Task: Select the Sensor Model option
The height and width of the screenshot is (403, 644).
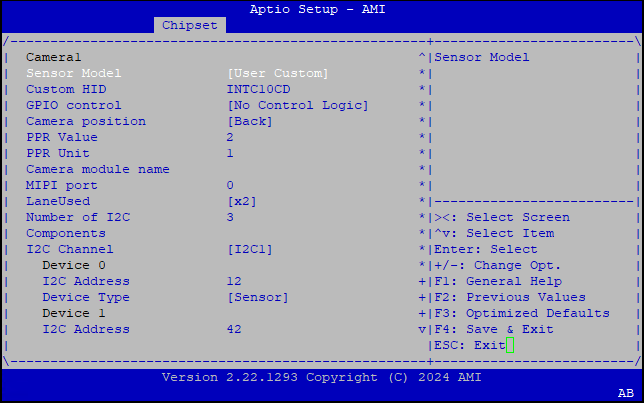Action: point(74,73)
